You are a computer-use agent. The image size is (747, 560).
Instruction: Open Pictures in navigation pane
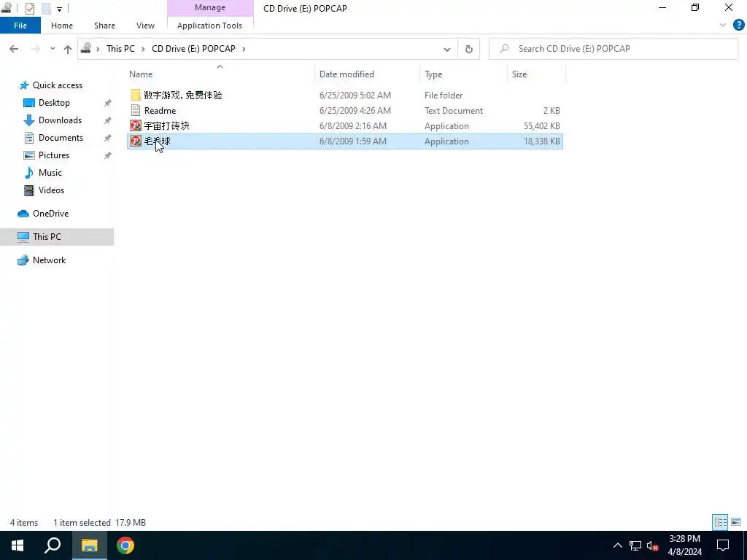click(53, 155)
